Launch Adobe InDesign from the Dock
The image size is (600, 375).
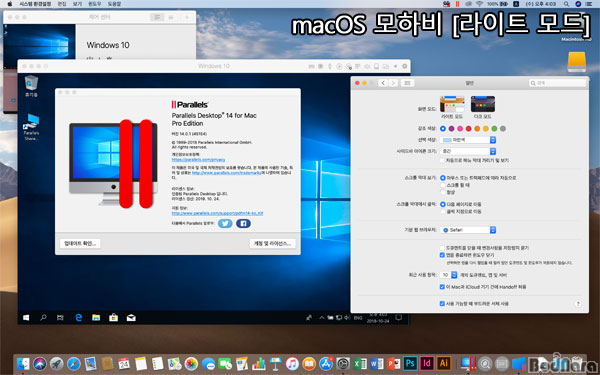[x=427, y=363]
